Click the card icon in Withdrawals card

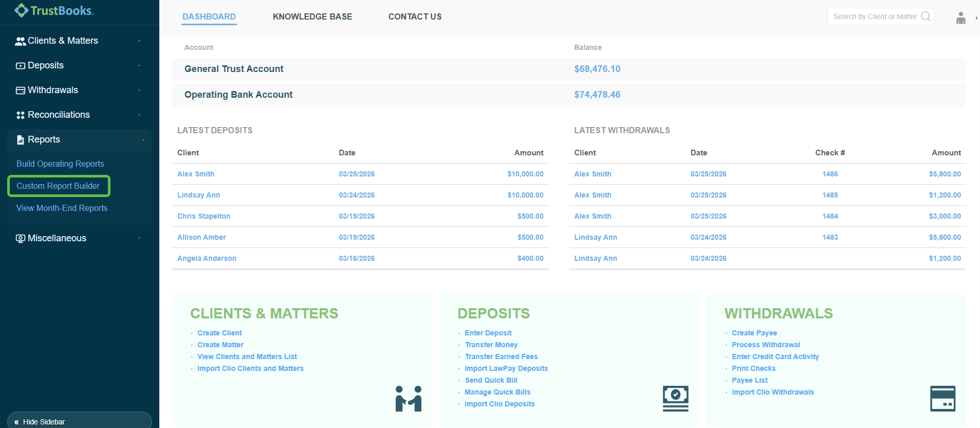click(943, 399)
